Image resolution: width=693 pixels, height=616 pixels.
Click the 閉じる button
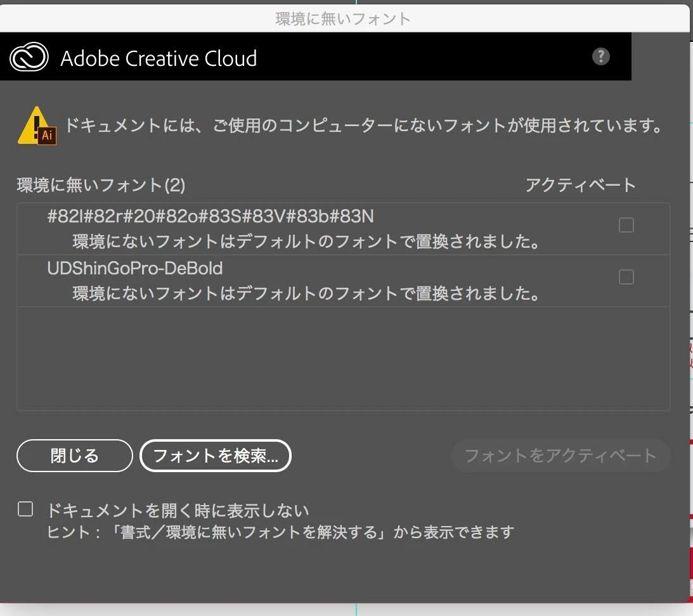pyautogui.click(x=75, y=456)
